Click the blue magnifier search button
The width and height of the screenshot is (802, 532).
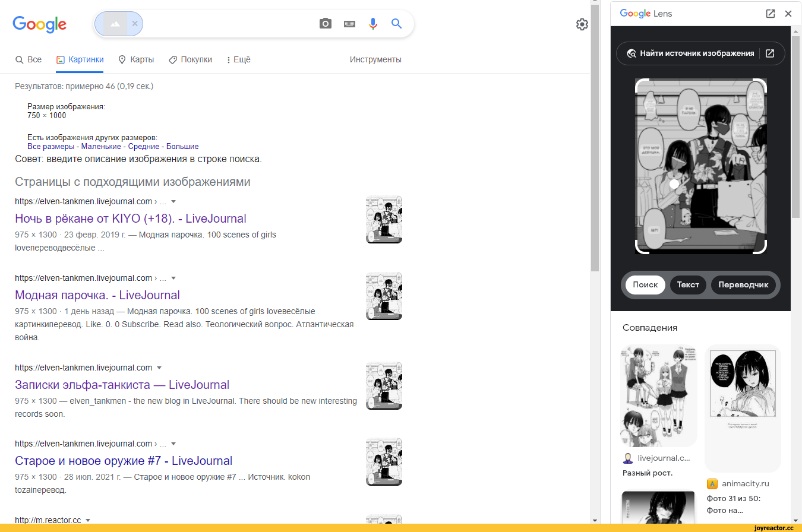click(x=397, y=24)
